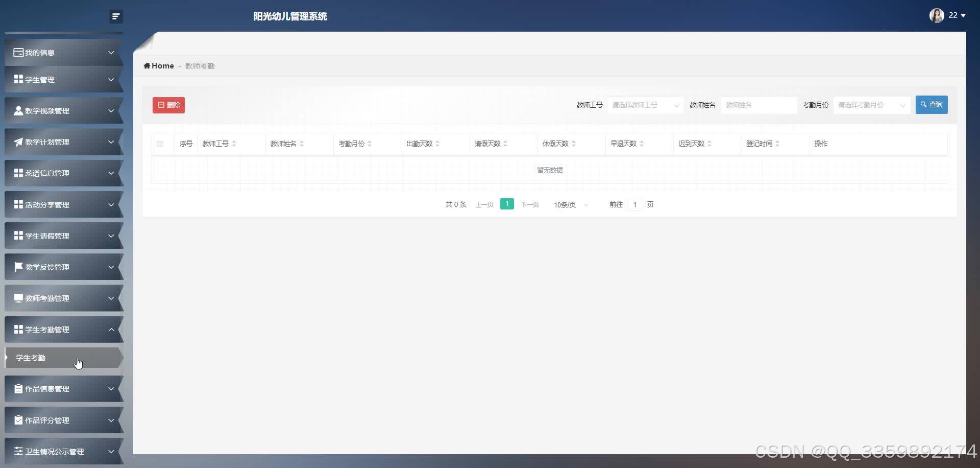Click the 教师考勤管理 monitor icon
Viewport: 980px width, 468px height.
[x=17, y=298]
